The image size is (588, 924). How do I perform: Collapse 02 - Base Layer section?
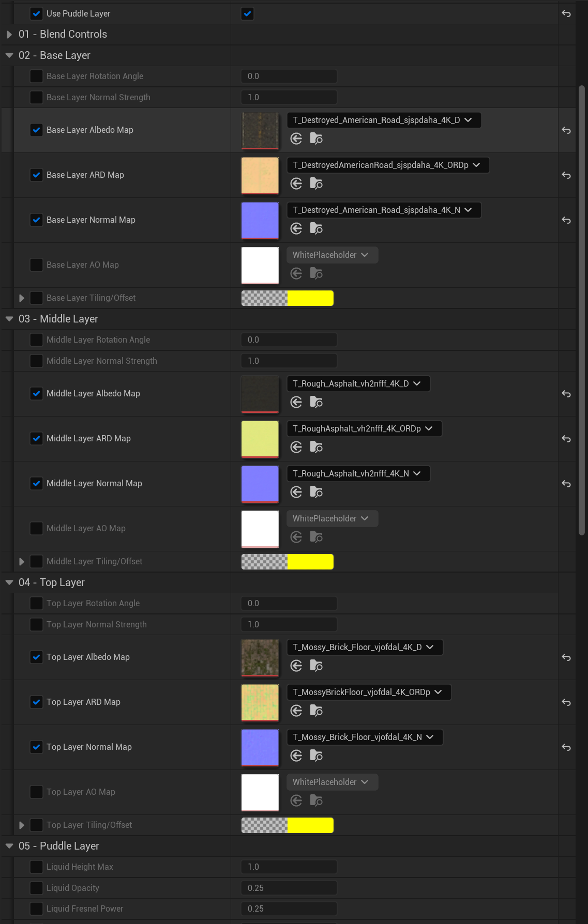(x=9, y=55)
